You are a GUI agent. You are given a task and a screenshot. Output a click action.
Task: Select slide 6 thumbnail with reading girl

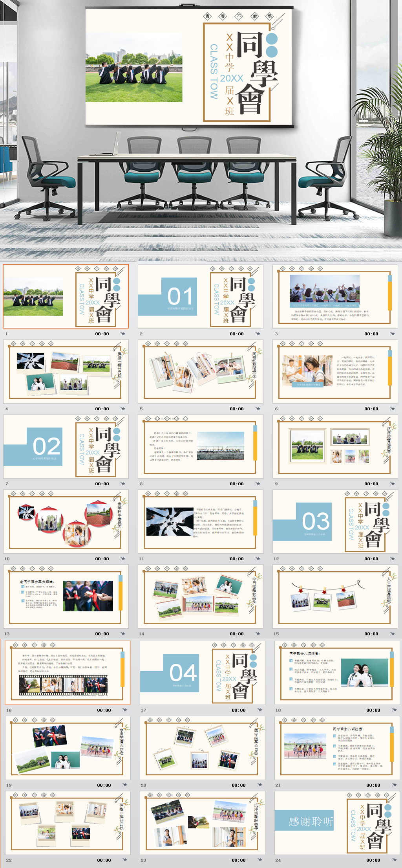[x=335, y=371]
